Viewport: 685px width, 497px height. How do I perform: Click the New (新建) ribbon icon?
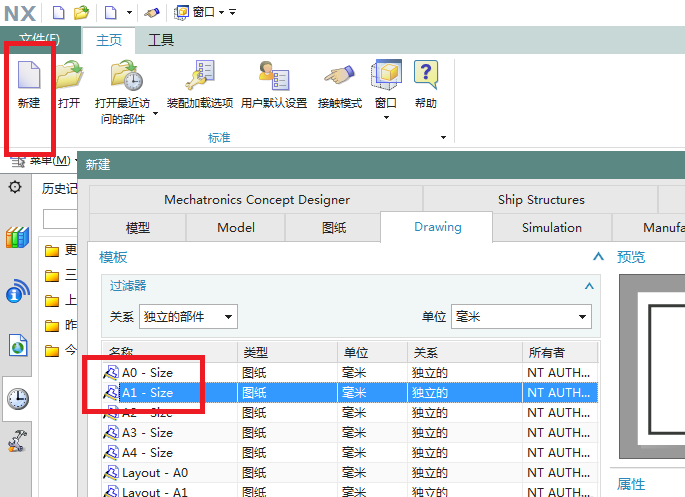[29, 75]
